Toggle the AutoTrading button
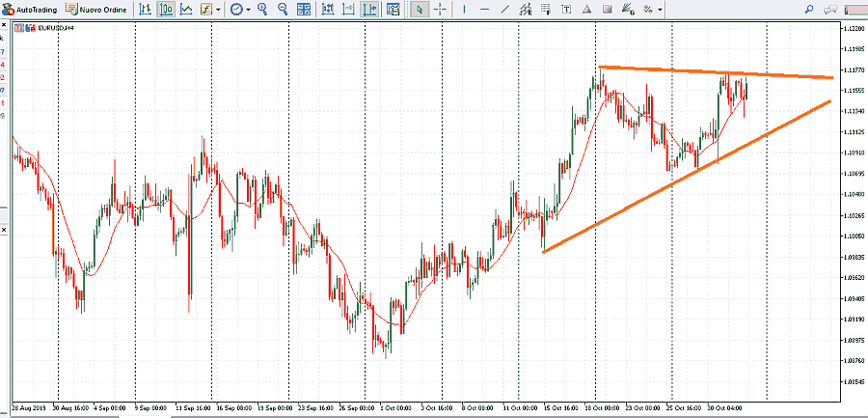 pos(32,10)
